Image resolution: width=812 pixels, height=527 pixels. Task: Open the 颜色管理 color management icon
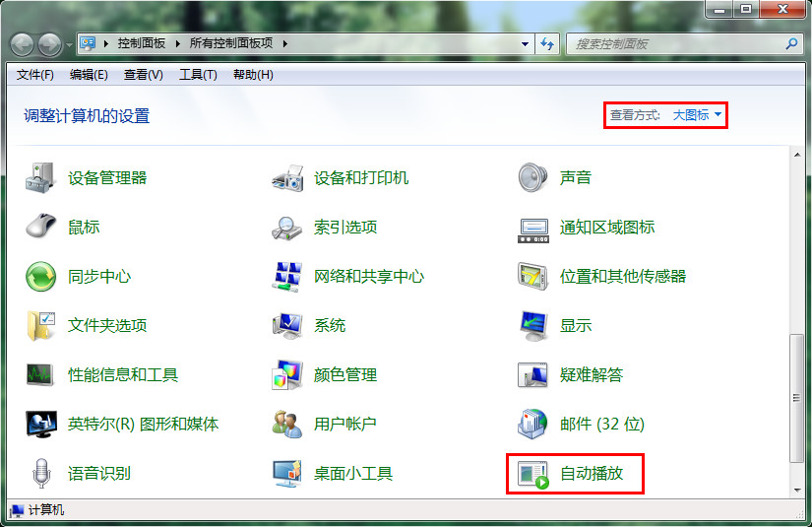[x=286, y=375]
